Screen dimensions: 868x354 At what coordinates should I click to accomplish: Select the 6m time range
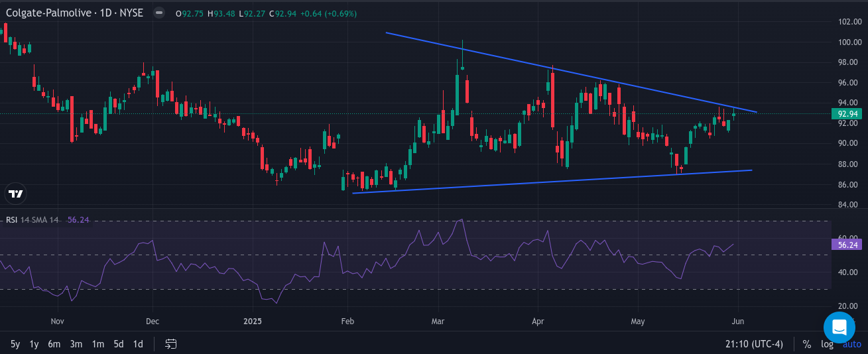(54, 344)
